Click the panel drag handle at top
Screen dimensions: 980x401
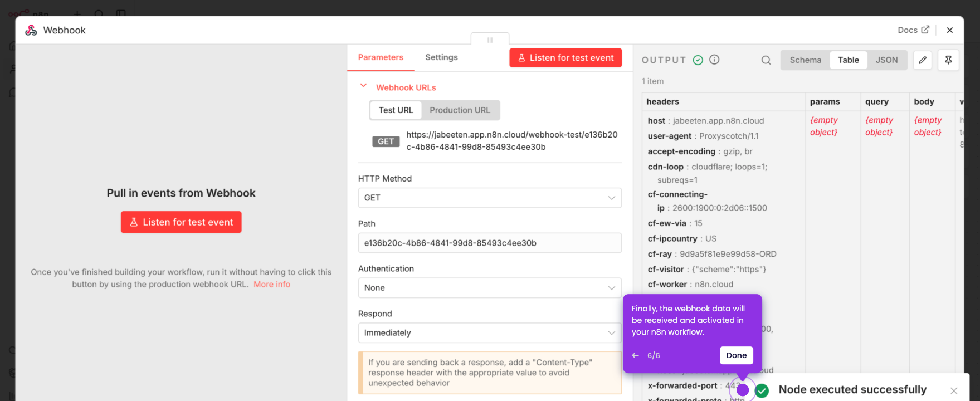point(490,40)
